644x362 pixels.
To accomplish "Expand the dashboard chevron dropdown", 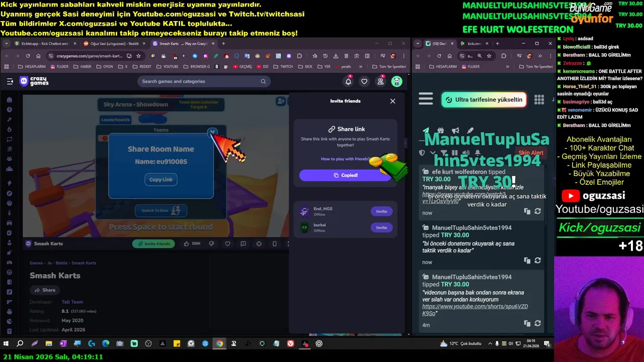I will (x=433, y=153).
